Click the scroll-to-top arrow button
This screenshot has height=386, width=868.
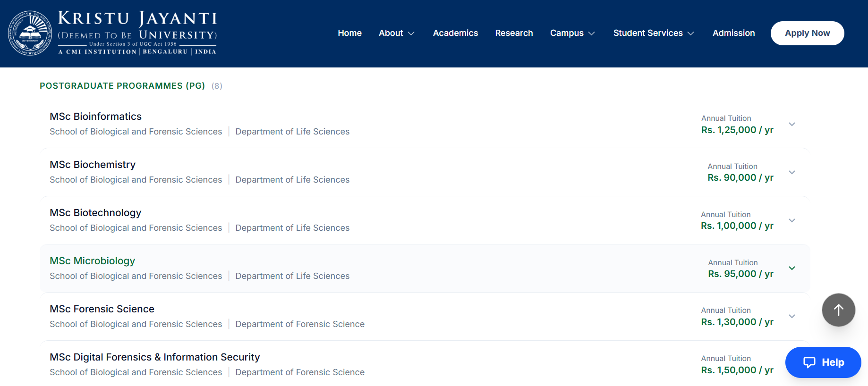[838, 310]
